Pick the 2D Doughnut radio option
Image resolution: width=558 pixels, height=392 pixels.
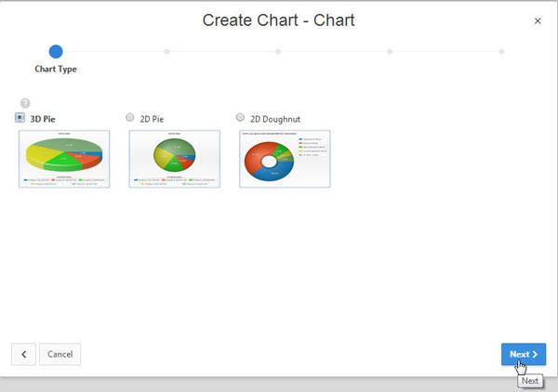[x=240, y=117]
